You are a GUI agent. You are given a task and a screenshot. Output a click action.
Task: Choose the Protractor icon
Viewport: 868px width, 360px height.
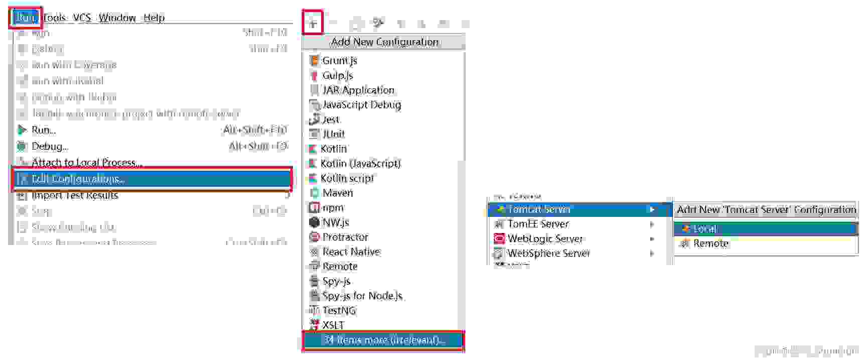point(314,237)
